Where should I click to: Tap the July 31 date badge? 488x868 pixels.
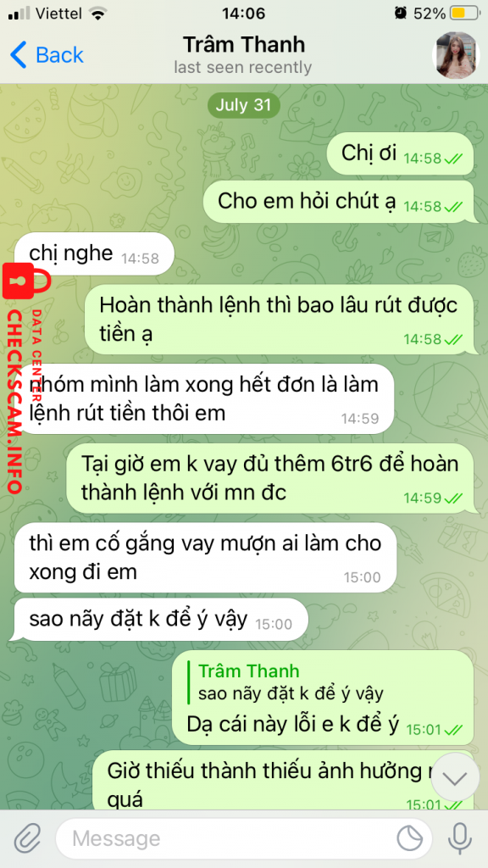(243, 105)
